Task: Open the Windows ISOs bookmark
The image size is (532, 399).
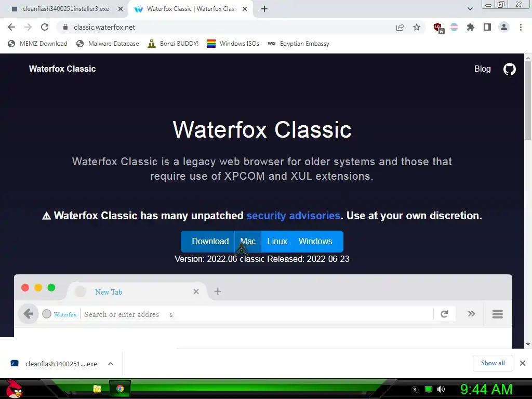Action: [x=233, y=44]
